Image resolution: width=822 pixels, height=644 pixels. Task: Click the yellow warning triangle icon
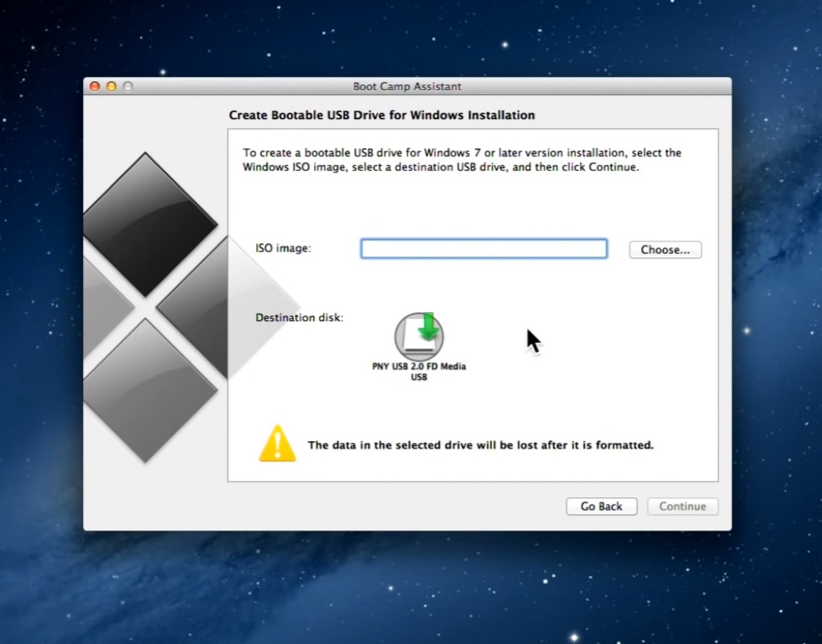(x=277, y=444)
